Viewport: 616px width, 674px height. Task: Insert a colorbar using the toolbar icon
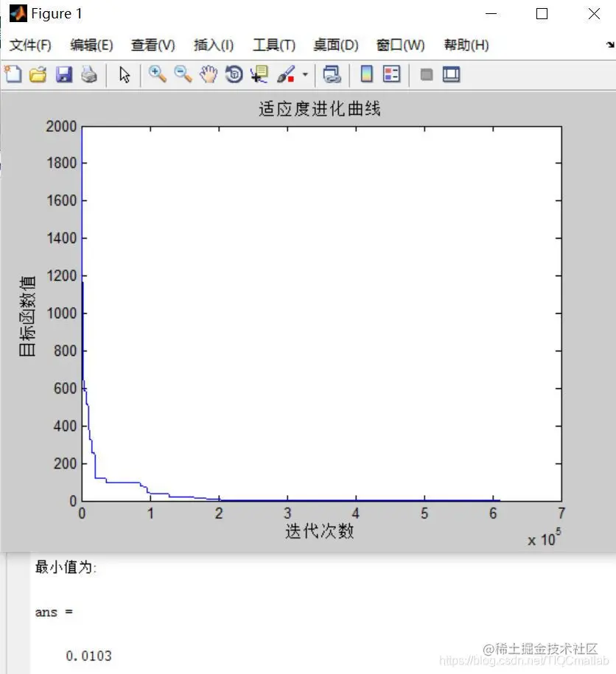[x=367, y=74]
